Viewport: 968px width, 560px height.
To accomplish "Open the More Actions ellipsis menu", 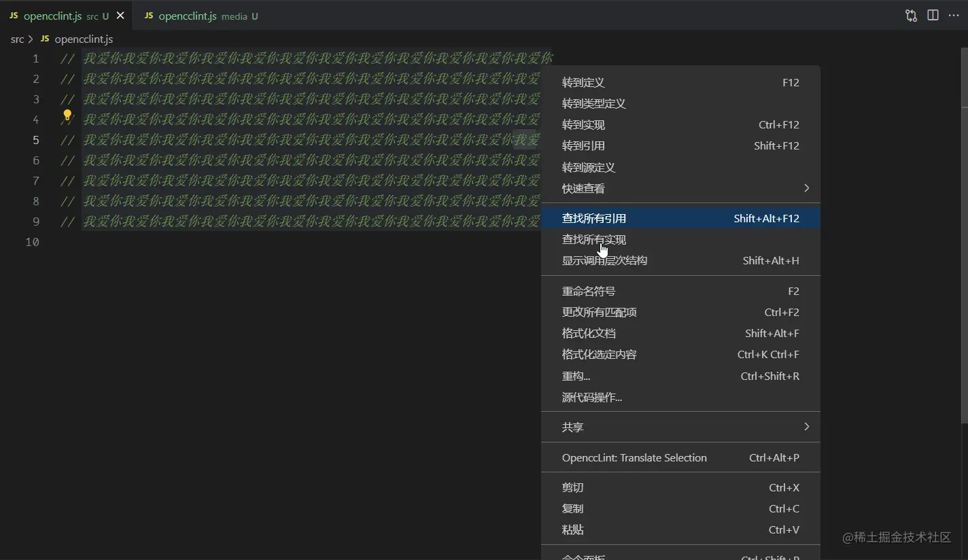I will point(954,15).
